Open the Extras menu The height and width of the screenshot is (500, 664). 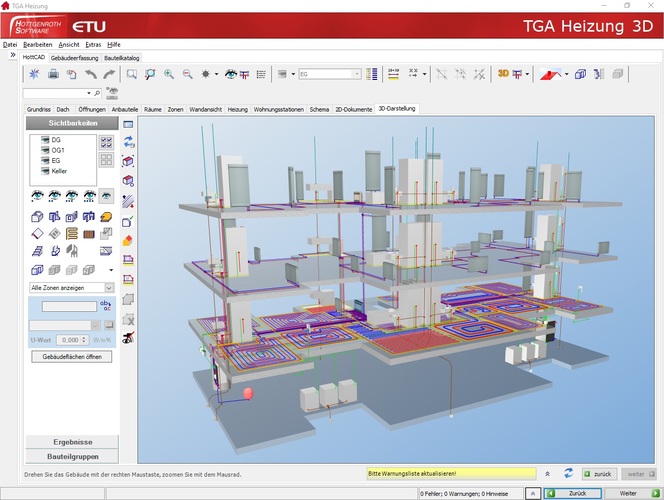[x=93, y=45]
